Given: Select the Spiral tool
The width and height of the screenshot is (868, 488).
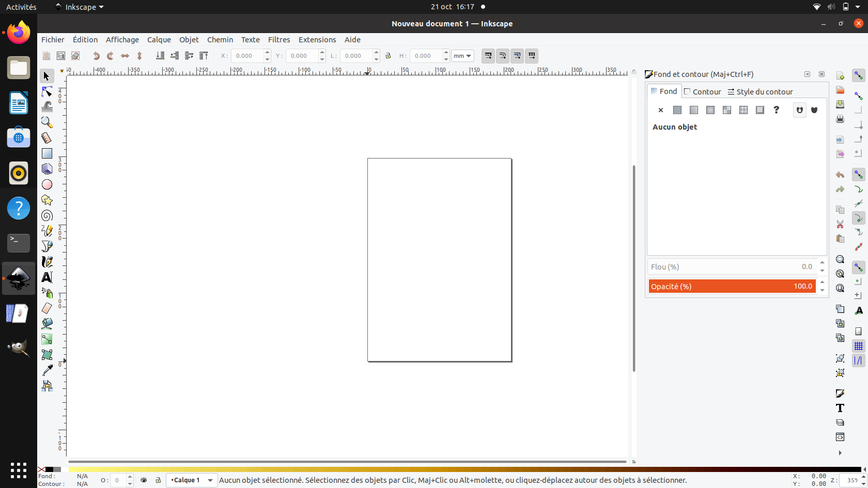Looking at the screenshot, I should 47,215.
